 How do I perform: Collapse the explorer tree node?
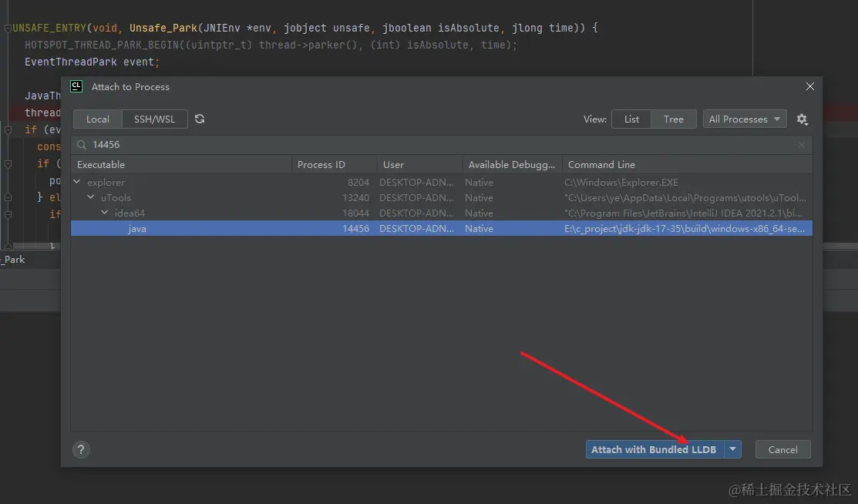coord(77,182)
